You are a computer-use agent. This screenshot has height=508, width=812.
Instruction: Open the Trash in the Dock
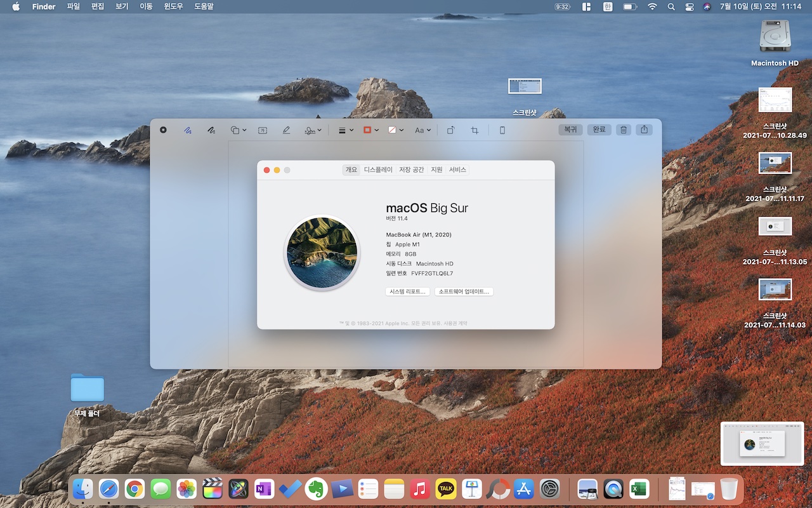pos(730,489)
